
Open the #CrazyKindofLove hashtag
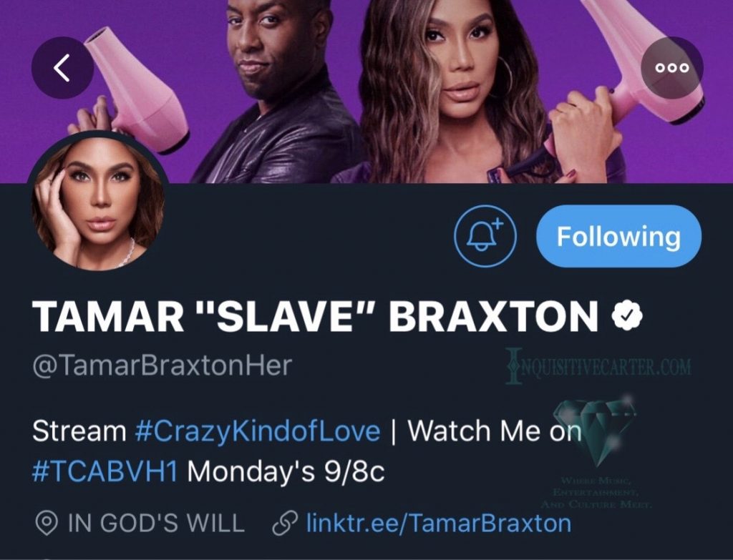[257, 431]
